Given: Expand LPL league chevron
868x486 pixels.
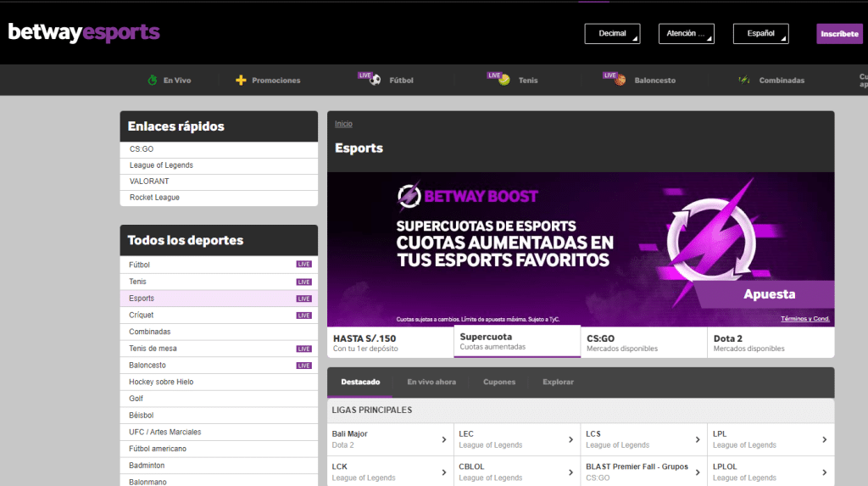Looking at the screenshot, I should [824, 439].
